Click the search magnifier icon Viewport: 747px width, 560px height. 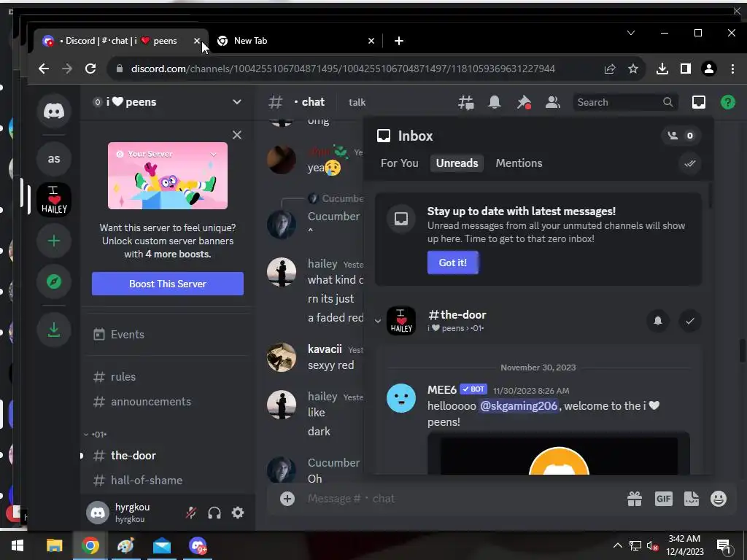[x=668, y=102]
